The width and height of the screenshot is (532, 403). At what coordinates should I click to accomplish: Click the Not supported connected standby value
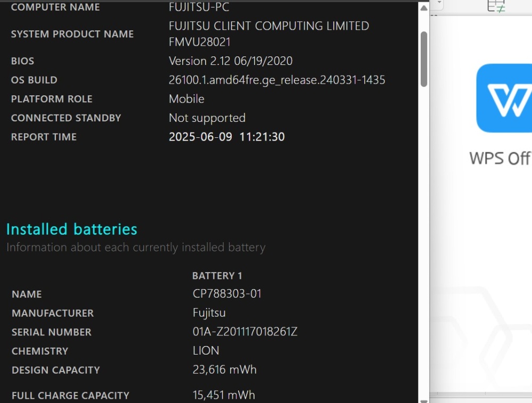(207, 118)
